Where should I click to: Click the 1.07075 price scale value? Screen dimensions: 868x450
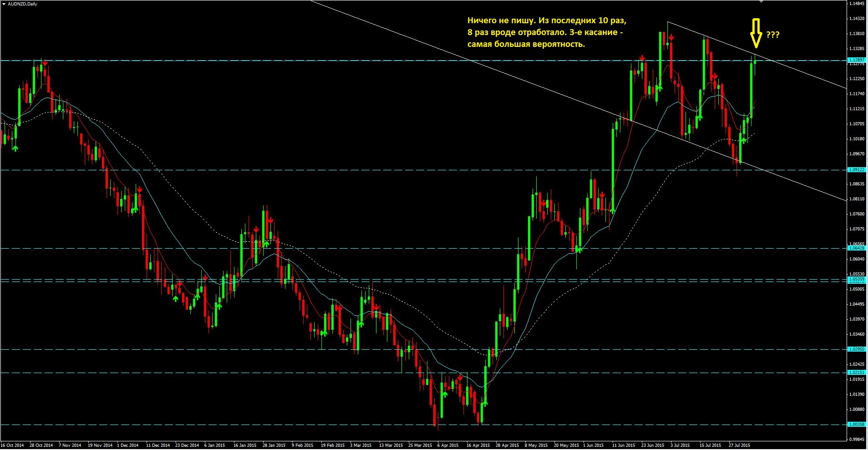coord(857,229)
